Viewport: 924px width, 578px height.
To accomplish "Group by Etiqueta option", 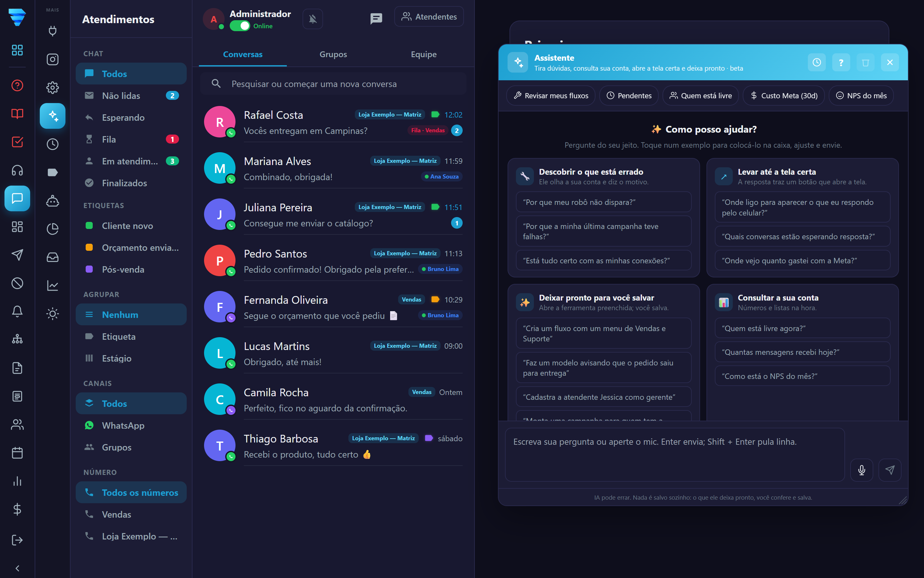I will 131,337.
